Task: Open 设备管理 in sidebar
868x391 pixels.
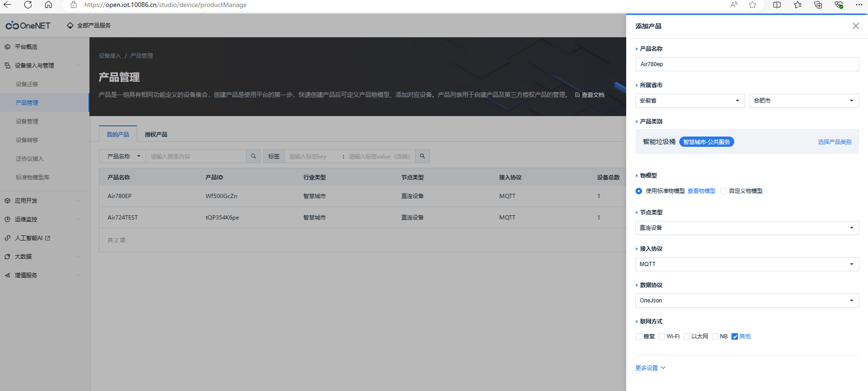Action: point(27,121)
